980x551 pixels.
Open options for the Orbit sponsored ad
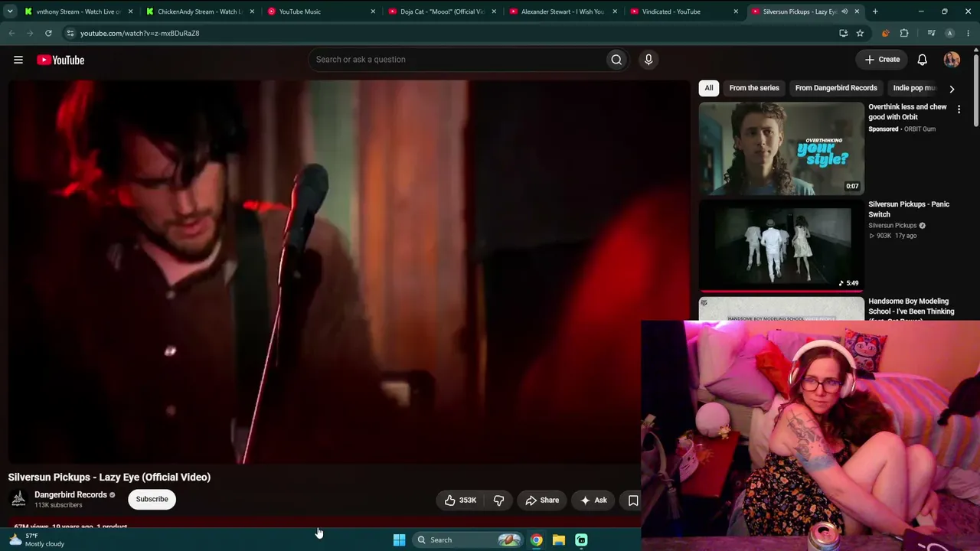959,109
